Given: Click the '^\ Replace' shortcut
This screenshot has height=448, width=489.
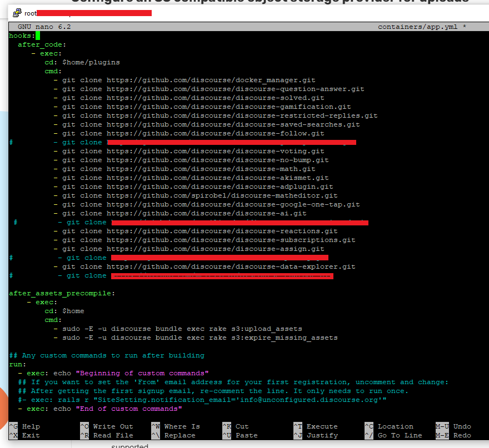Looking at the screenshot, I should [x=173, y=435].
